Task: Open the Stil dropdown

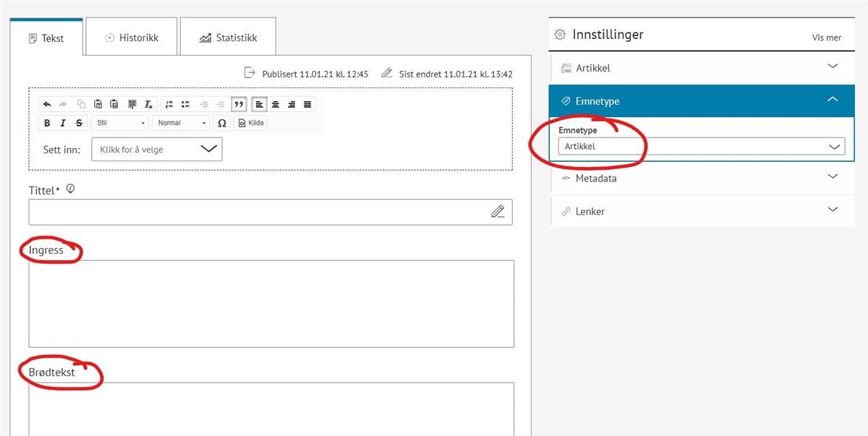Action: click(x=120, y=123)
